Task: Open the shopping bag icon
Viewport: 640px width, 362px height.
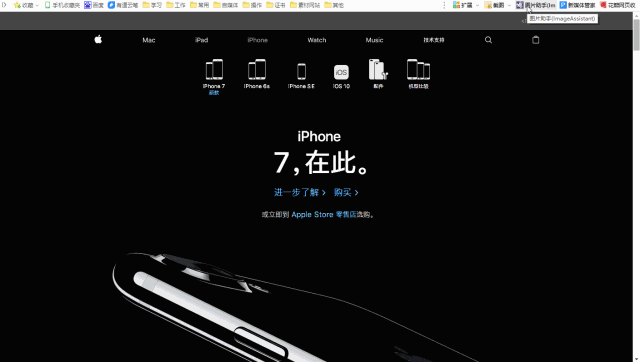Action: [x=536, y=40]
